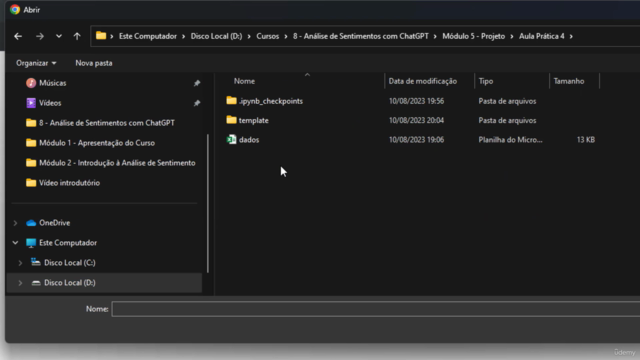Go up one folder level

click(x=77, y=36)
